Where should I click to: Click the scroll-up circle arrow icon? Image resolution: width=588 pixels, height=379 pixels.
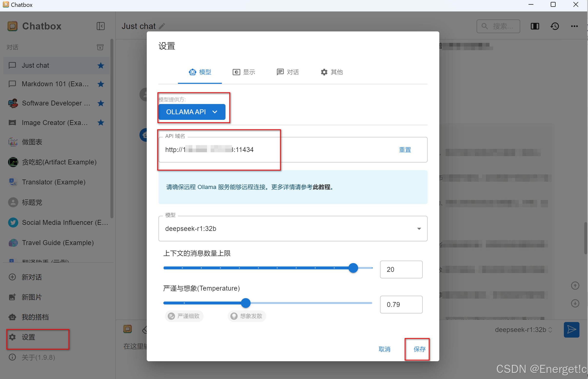click(575, 285)
